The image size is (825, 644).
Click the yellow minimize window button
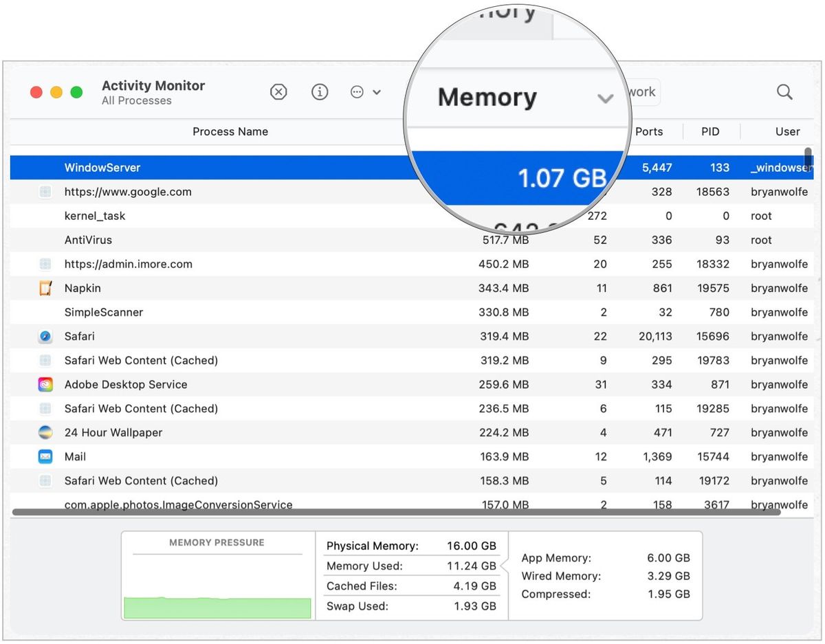[x=56, y=92]
